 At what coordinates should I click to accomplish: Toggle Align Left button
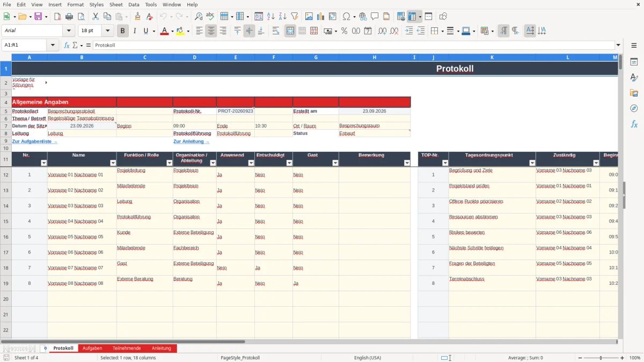[x=199, y=31]
